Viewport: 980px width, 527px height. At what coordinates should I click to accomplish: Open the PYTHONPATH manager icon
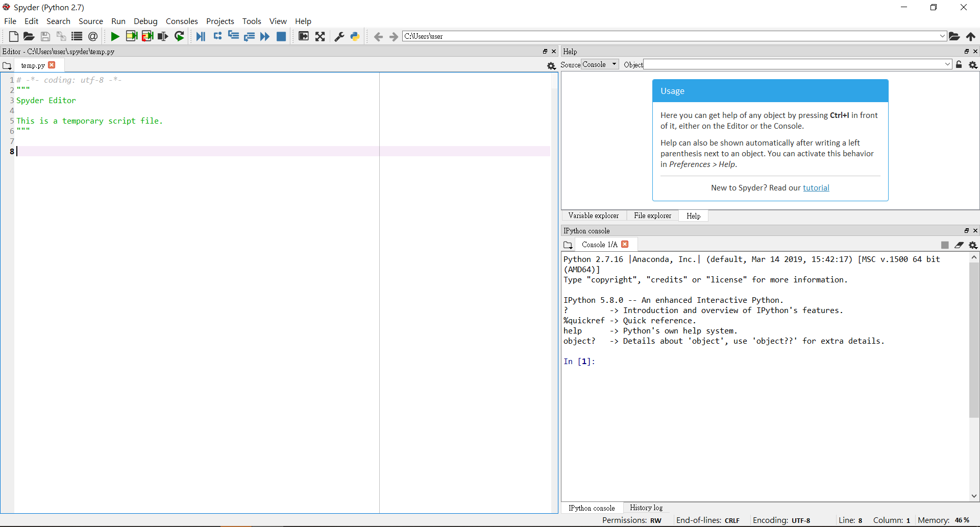click(x=355, y=36)
